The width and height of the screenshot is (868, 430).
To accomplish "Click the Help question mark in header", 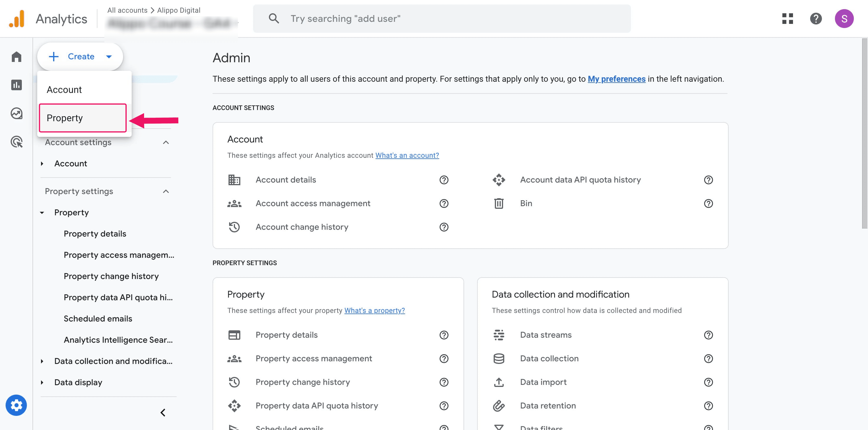I will tap(816, 19).
